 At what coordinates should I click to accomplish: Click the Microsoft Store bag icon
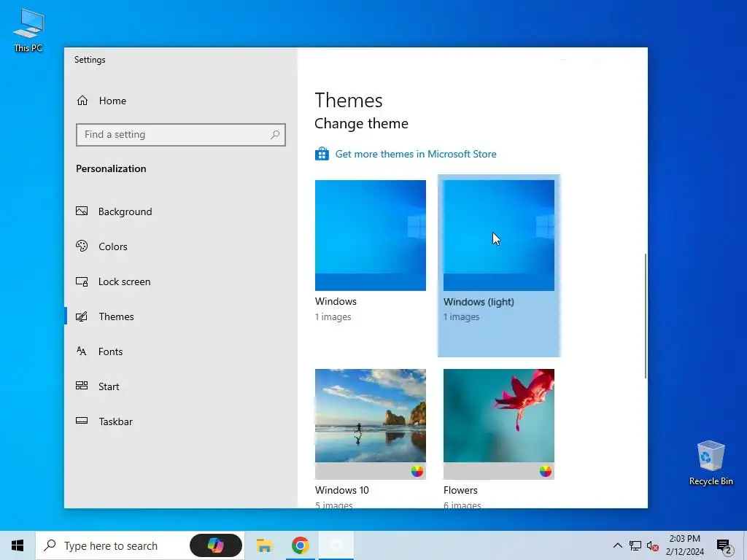(322, 154)
